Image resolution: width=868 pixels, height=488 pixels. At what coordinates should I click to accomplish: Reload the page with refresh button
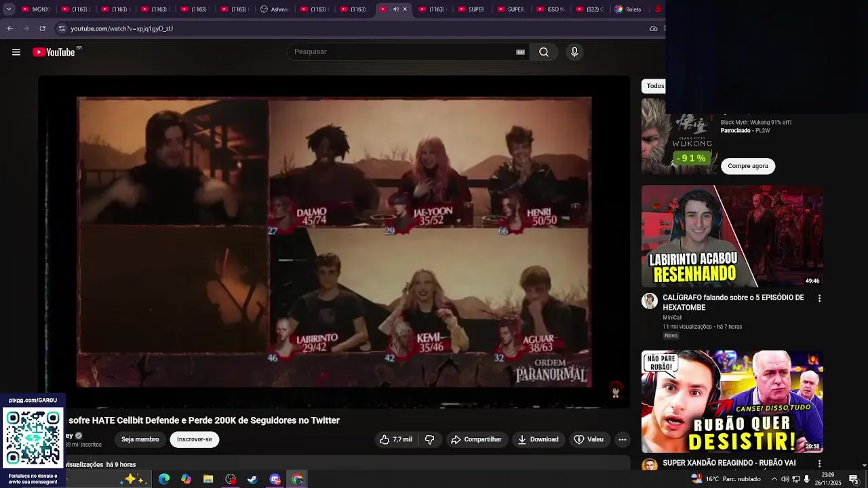point(42,28)
